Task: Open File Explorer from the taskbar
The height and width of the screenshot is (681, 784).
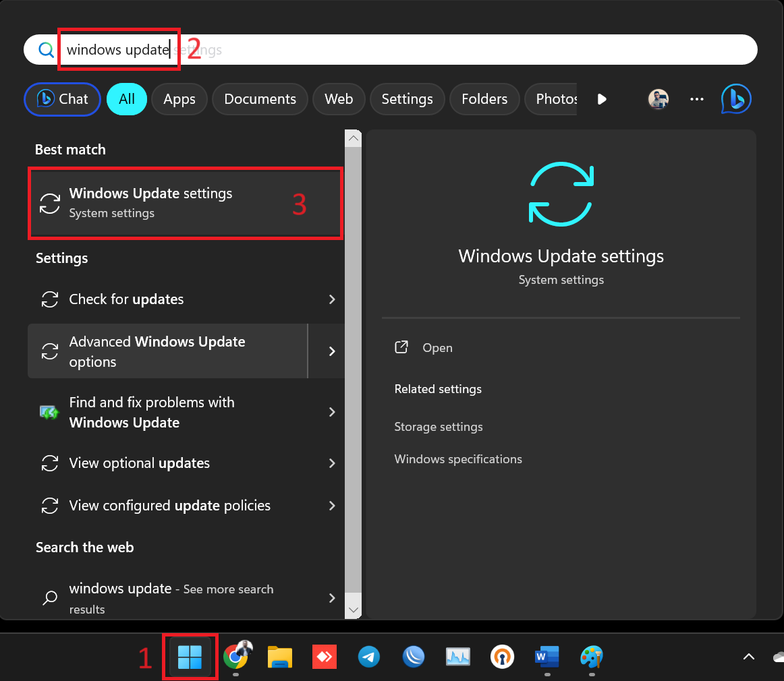Action: 280,657
